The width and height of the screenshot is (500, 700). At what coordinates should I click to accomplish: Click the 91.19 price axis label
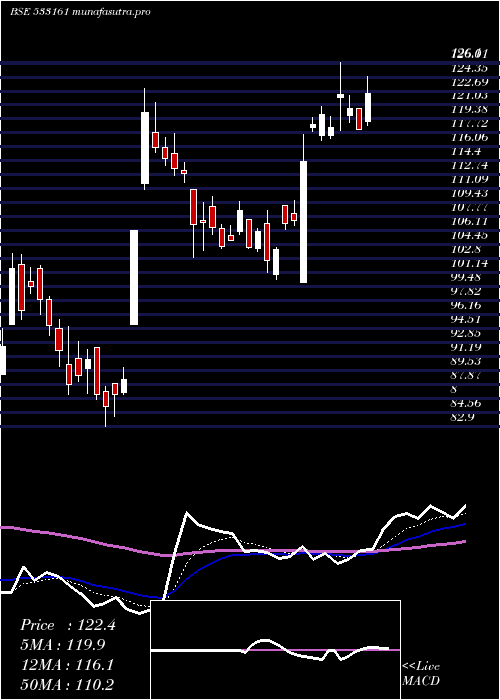[466, 347]
